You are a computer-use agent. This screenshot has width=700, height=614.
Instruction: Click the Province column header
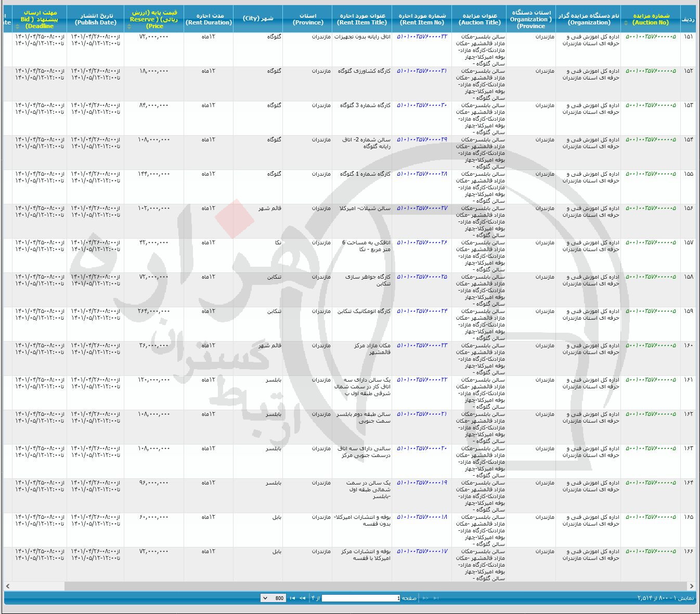308,19
